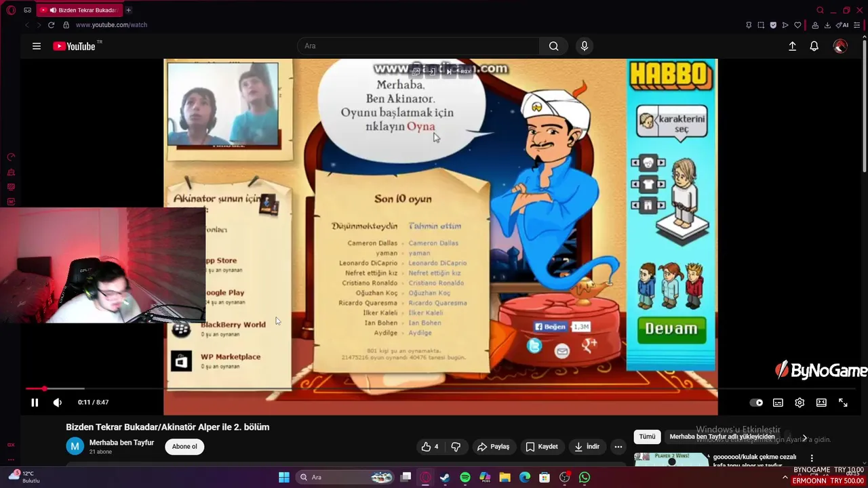Open the YouTube account avatar menu

(840, 46)
